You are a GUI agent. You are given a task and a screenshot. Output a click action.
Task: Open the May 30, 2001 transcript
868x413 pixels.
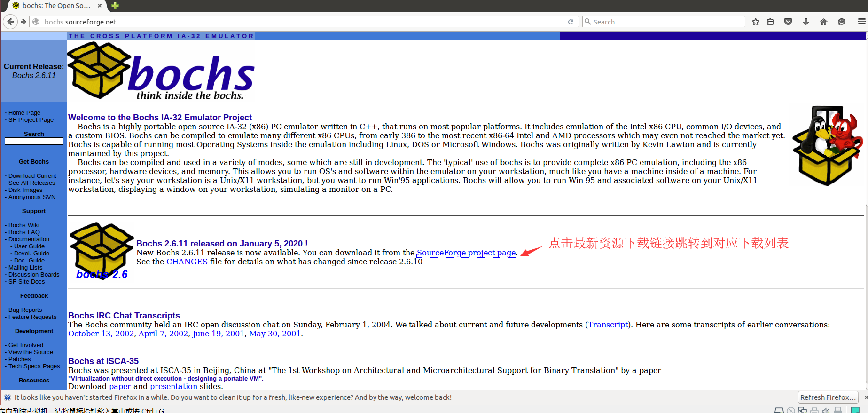click(x=275, y=334)
